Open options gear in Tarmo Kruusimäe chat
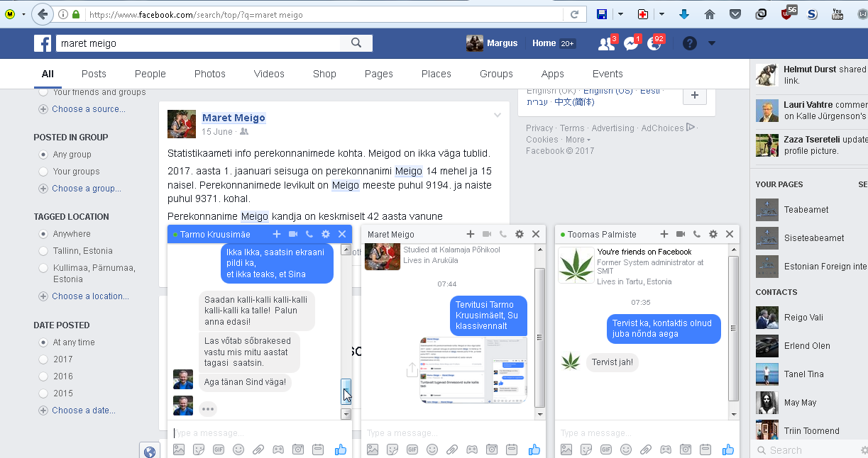 tap(326, 234)
